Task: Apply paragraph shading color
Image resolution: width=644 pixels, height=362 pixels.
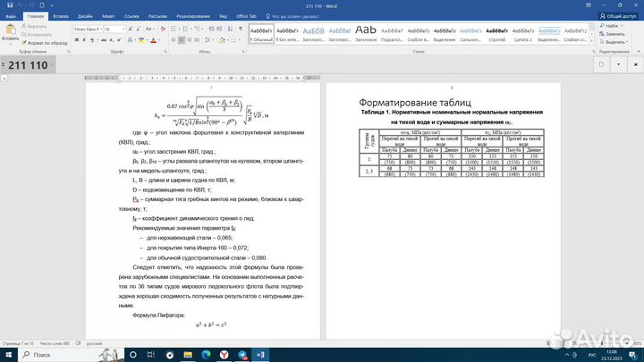Action: pos(222,40)
